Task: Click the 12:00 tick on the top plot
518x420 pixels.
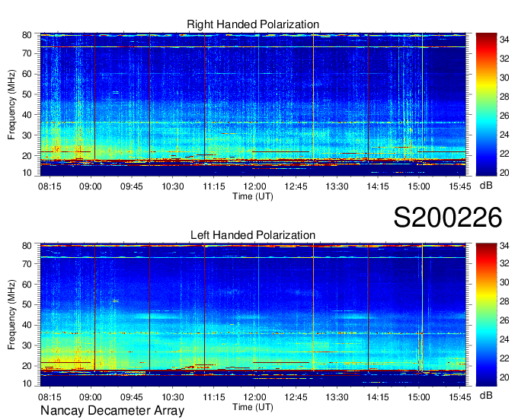Action: point(254,186)
